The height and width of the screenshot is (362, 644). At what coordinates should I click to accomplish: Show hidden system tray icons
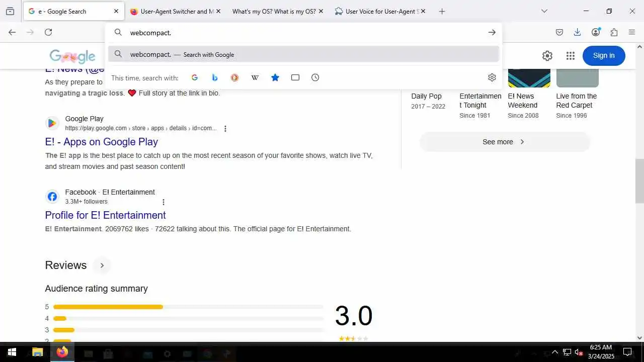[554, 352]
